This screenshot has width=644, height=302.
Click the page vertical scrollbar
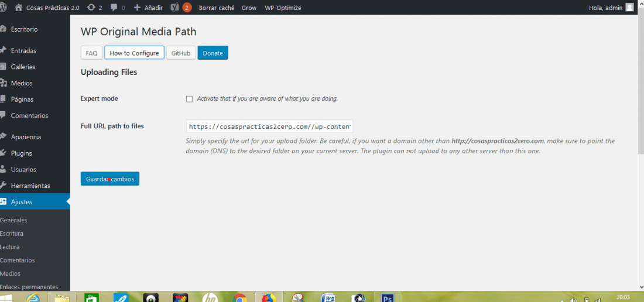point(641,82)
